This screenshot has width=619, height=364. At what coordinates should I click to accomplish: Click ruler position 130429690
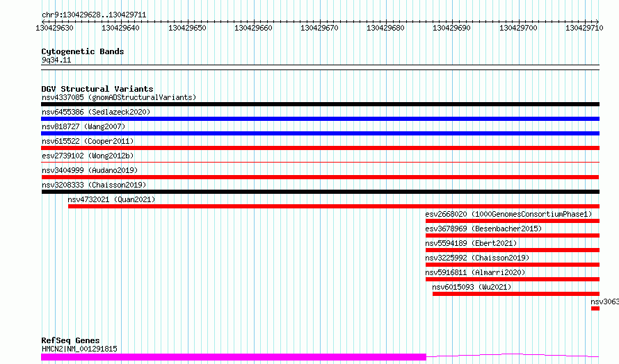451,28
